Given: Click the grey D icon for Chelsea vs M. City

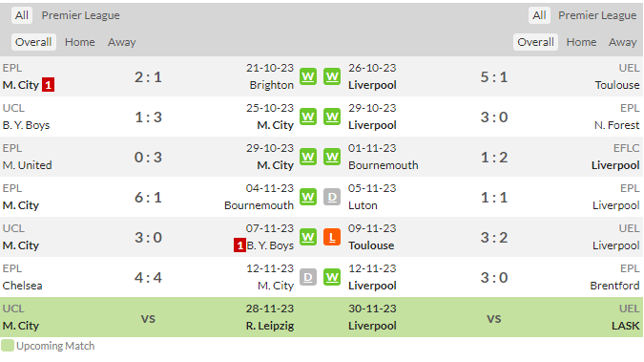Looking at the screenshot, I should [x=308, y=277].
